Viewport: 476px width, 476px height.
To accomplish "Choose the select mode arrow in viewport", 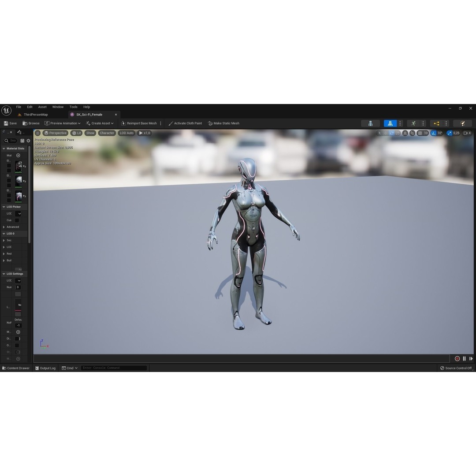I will (x=379, y=133).
